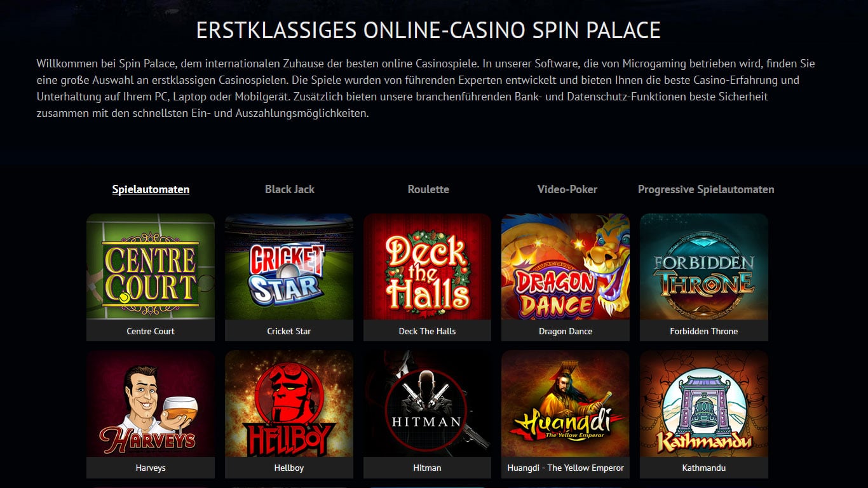The image size is (868, 488).
Task: Choose the Kathmandu slot thumbnail
Action: click(704, 403)
